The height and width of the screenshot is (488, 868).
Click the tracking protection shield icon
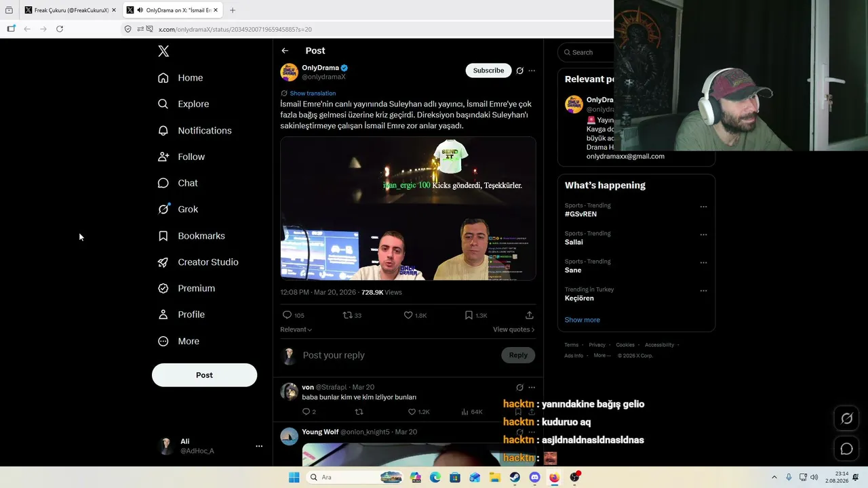coord(127,29)
